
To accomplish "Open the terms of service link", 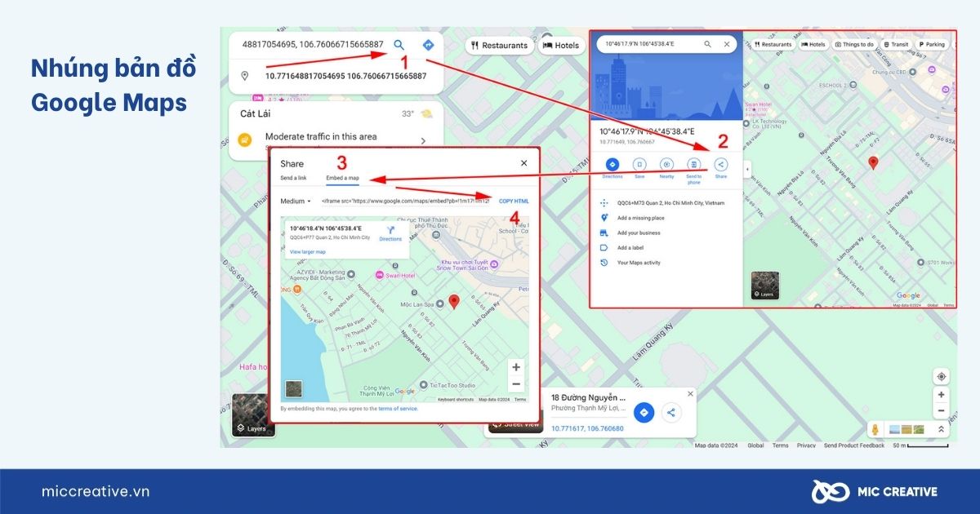I will [398, 409].
